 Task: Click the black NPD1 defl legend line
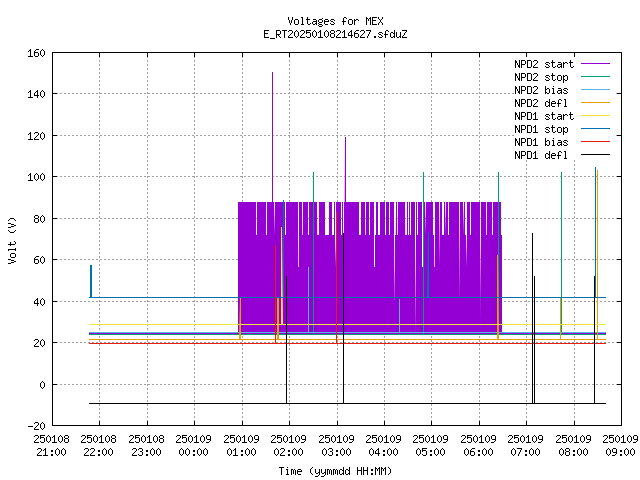point(596,155)
